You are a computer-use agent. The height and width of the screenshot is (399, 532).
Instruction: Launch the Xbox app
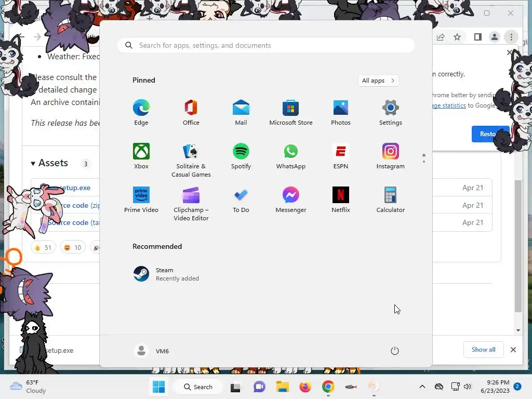pos(141,156)
